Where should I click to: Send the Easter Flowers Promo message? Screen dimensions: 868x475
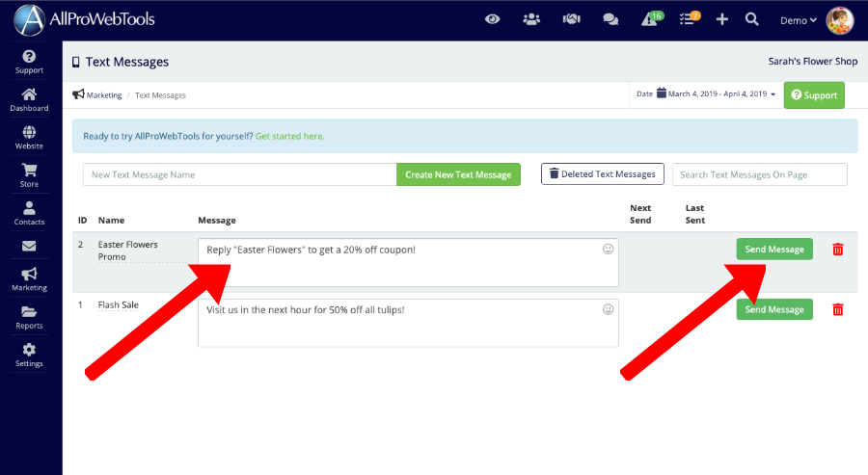click(773, 250)
